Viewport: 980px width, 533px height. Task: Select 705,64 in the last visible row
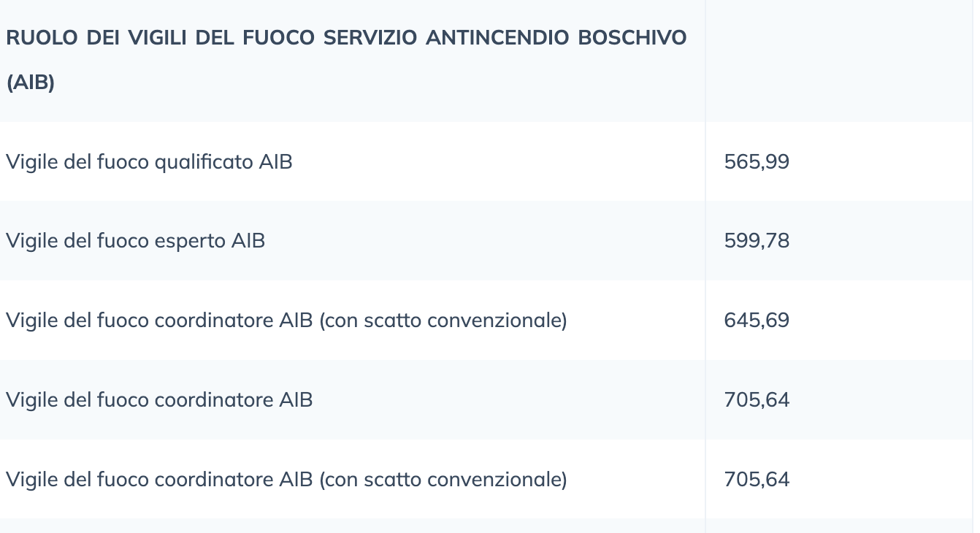757,480
